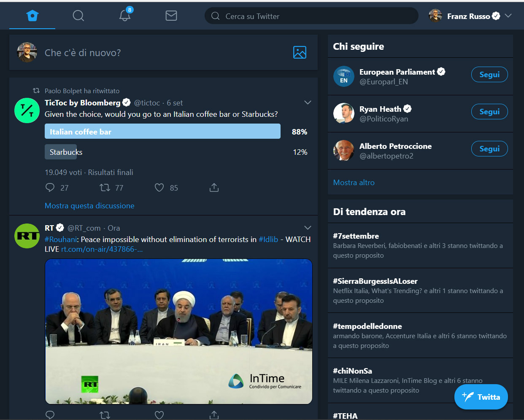
Task: Open the TicToc by Bloomberg account name
Action: click(x=83, y=102)
